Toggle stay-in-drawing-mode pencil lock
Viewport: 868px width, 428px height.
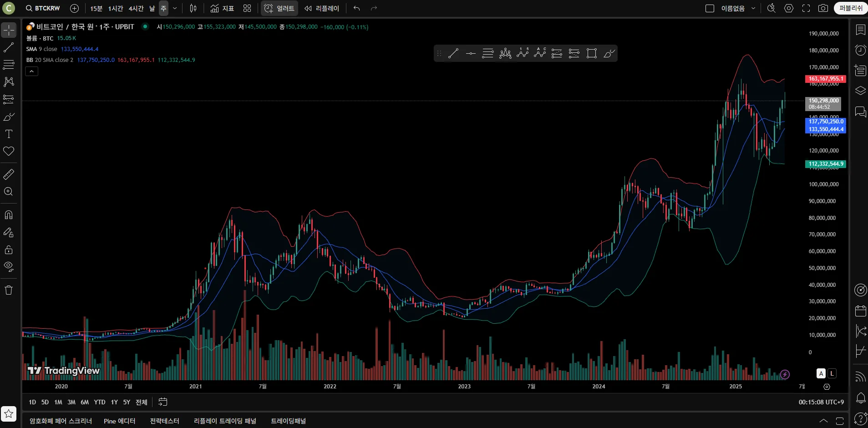point(9,232)
